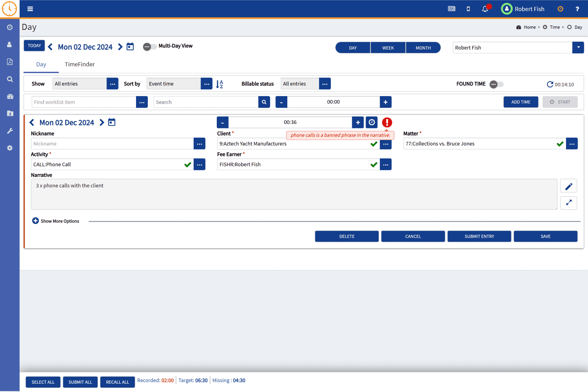Turn on the FOUND TIME switch
588x392 pixels.
tap(496, 84)
